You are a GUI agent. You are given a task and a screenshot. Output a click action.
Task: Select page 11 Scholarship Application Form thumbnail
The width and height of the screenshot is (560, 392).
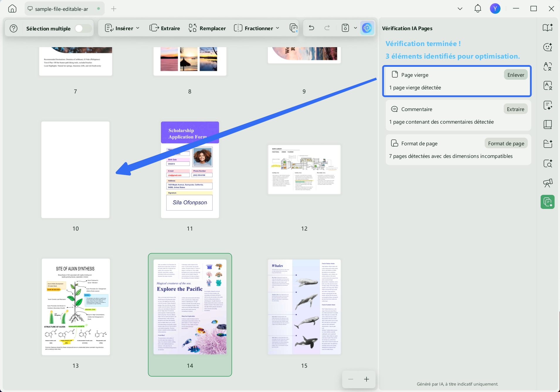(190, 170)
